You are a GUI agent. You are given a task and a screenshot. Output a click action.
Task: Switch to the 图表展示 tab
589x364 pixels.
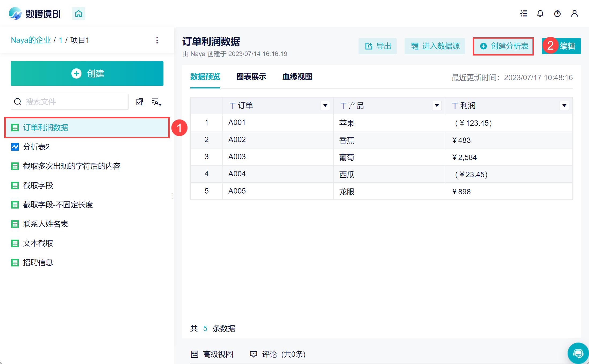pyautogui.click(x=251, y=77)
